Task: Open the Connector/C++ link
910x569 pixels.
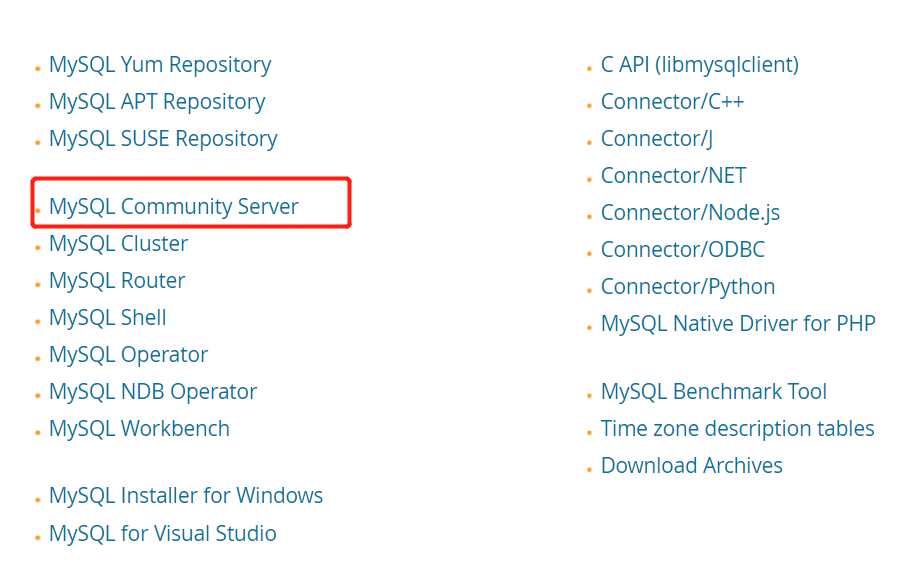Action: point(672,102)
